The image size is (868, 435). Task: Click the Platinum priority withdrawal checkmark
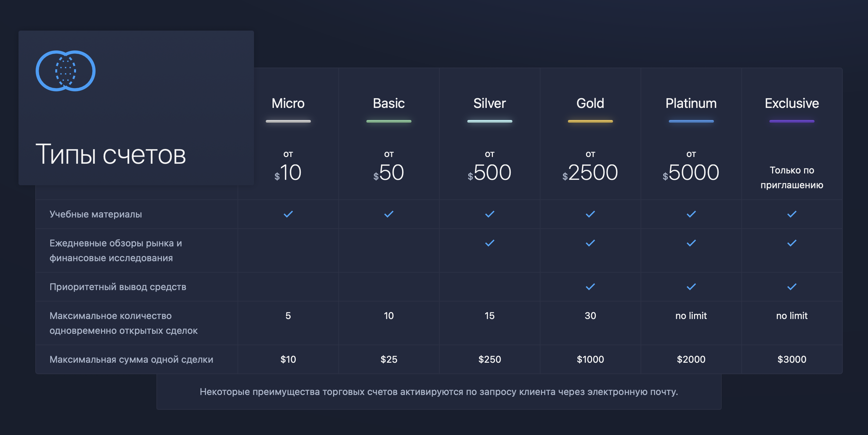coord(691,287)
